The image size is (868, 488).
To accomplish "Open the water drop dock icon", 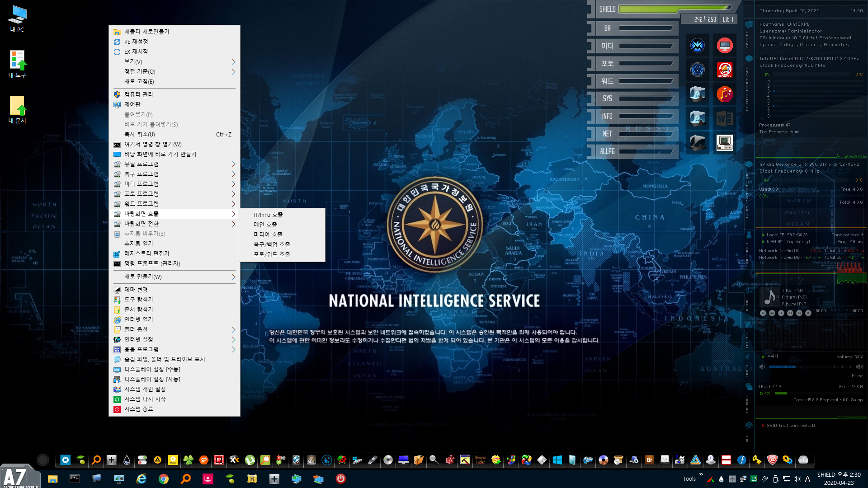I will click(127, 460).
